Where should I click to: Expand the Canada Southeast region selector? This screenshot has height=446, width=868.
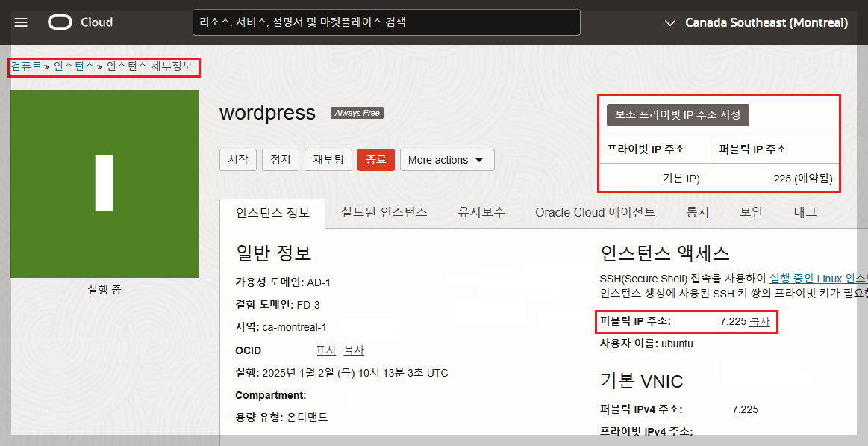756,22
